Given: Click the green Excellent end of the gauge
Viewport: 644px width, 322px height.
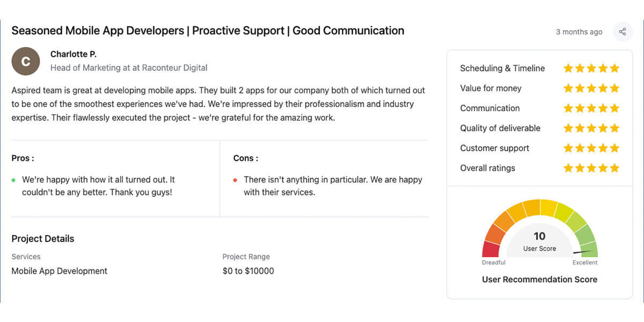Looking at the screenshot, I should pos(589,249).
